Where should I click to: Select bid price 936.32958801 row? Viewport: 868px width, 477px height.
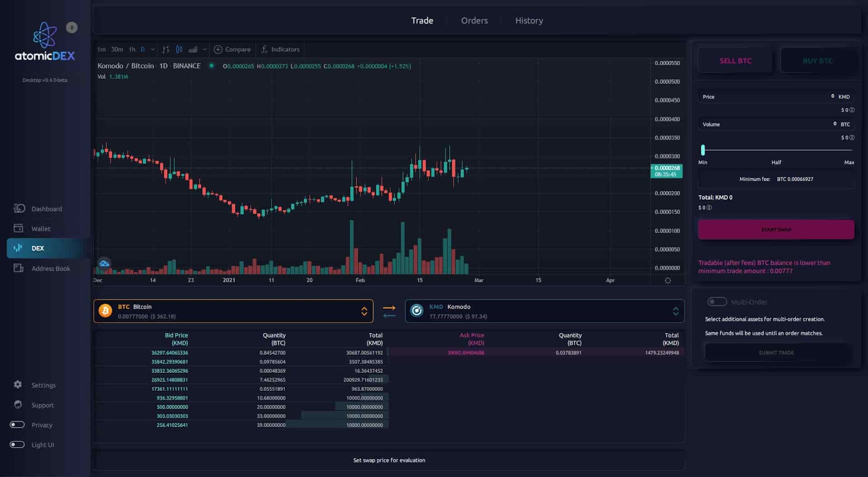(241, 398)
